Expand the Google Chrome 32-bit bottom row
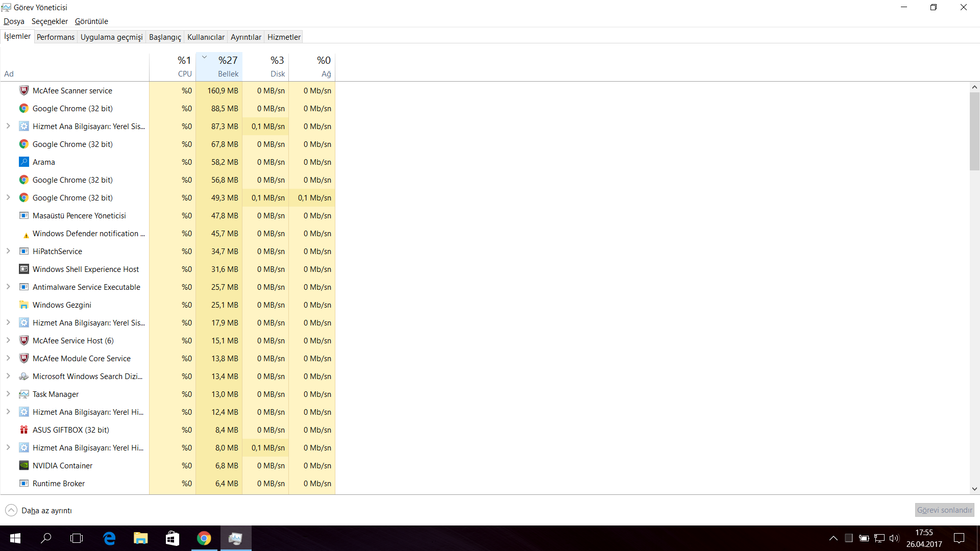This screenshot has height=551, width=980. click(x=9, y=197)
